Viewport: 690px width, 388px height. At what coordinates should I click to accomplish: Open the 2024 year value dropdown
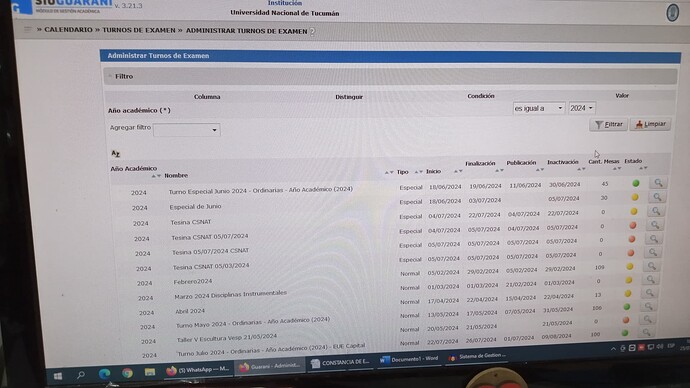point(582,108)
